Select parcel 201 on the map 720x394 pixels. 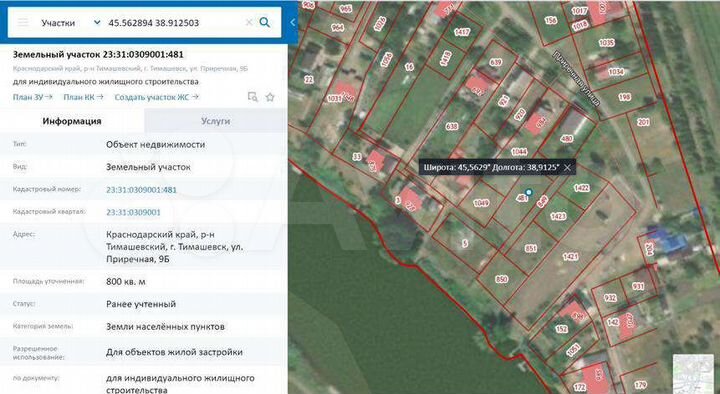click(x=643, y=122)
